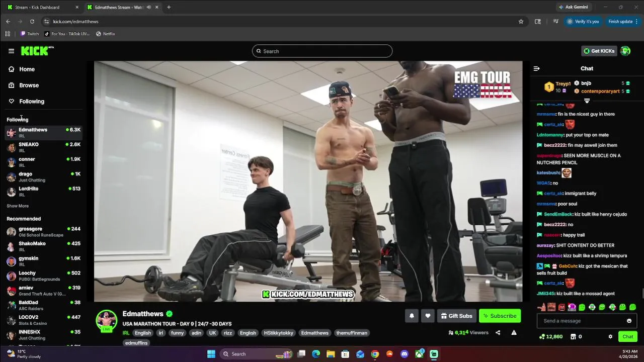Insert the purple octopus emote
This screenshot has width=644, height=362.
click(572, 307)
